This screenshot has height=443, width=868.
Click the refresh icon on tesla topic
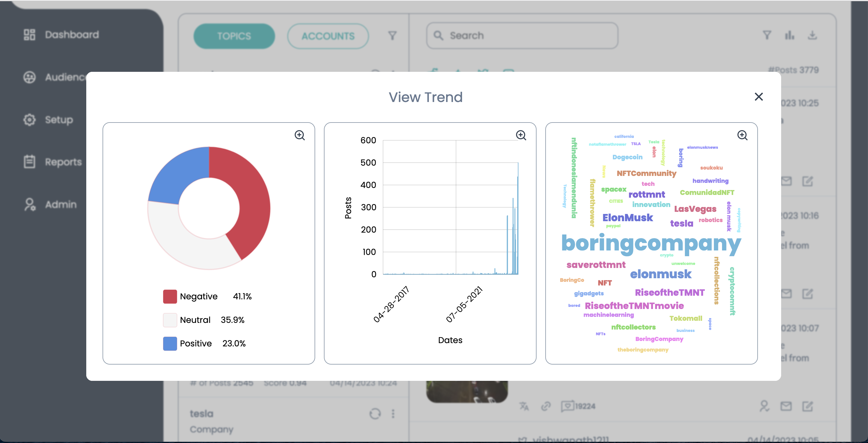click(375, 414)
